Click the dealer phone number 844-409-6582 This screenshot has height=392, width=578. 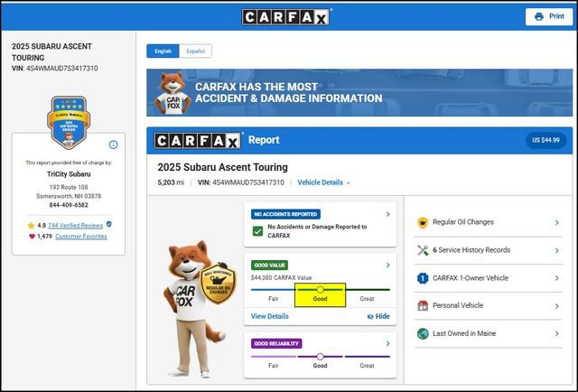[69, 205]
